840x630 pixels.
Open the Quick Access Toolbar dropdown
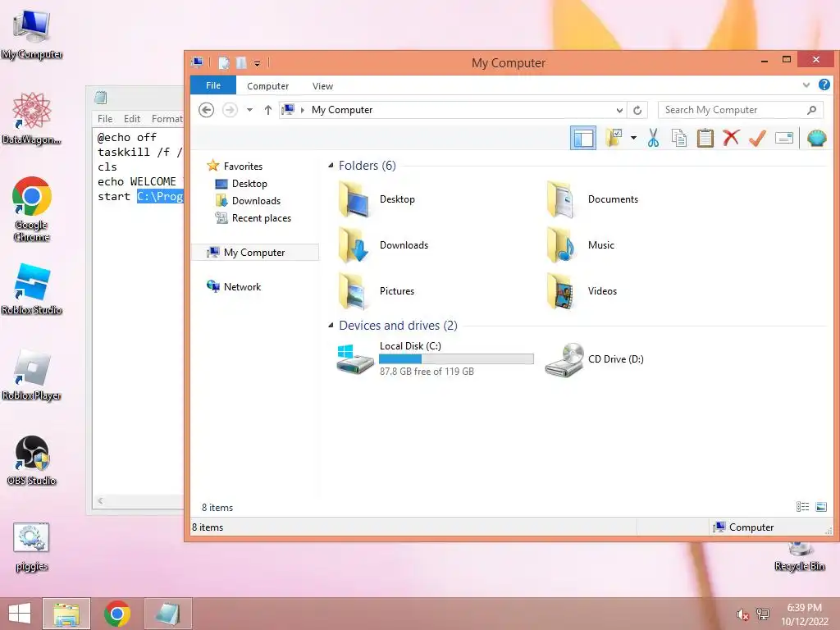tap(257, 64)
